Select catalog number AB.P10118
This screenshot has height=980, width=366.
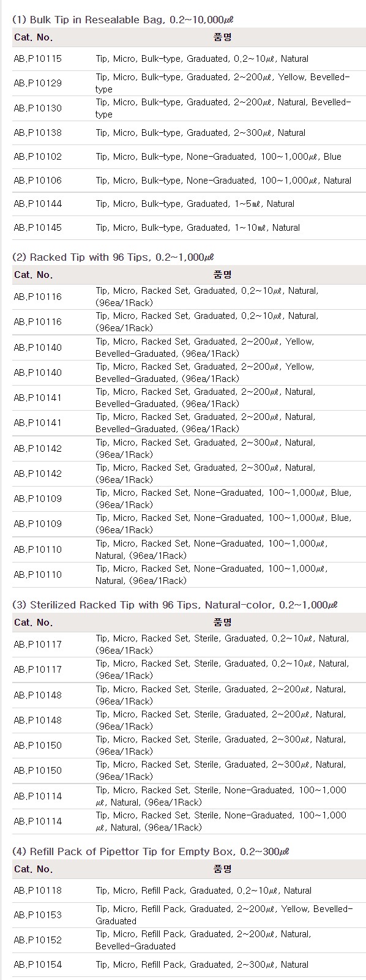(37, 891)
